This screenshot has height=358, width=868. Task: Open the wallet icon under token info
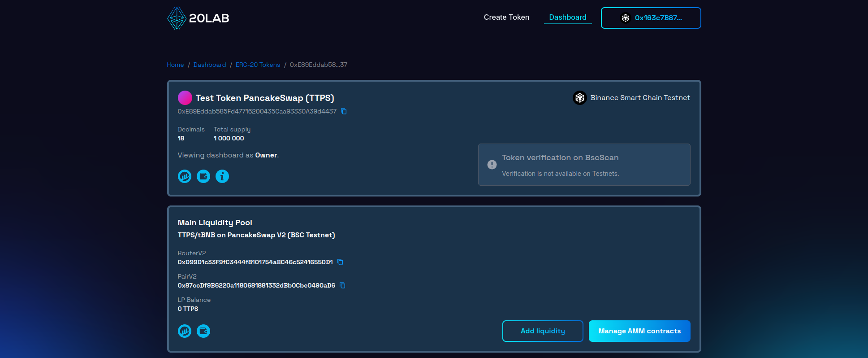click(x=203, y=176)
